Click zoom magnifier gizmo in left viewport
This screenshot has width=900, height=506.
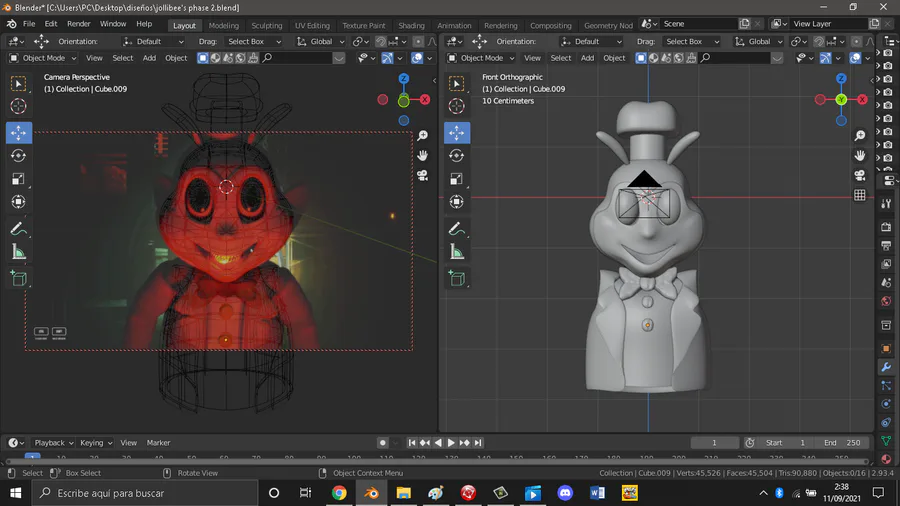(x=422, y=135)
